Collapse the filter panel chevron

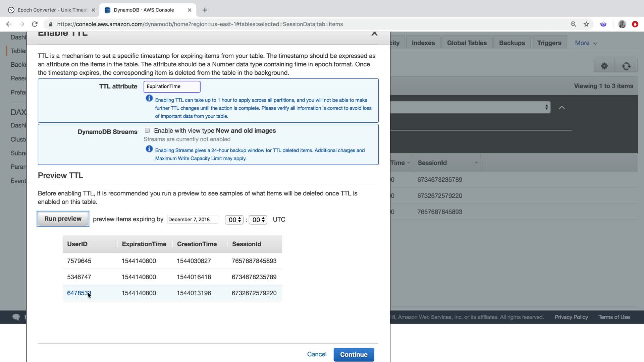coord(562,108)
